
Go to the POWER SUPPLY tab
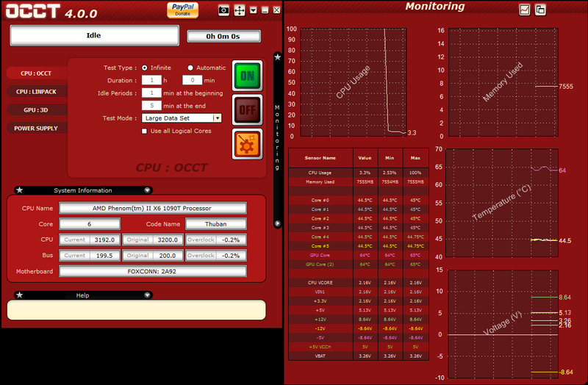[x=36, y=128]
